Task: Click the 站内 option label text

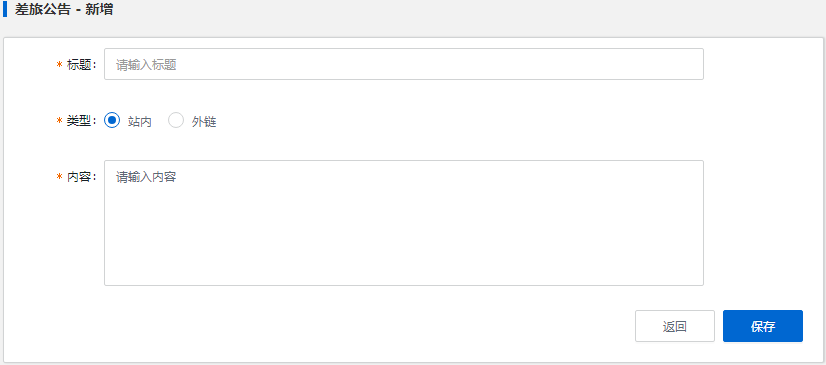Action: 140,122
